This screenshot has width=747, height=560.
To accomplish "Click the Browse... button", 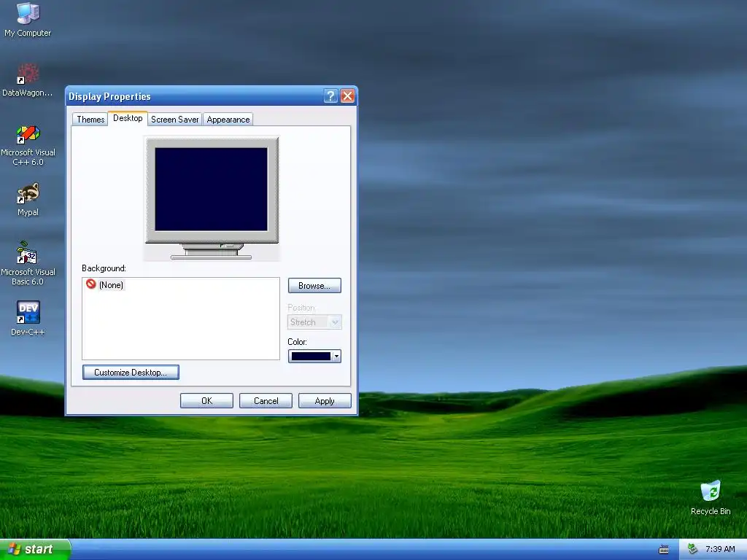I will [x=314, y=286].
